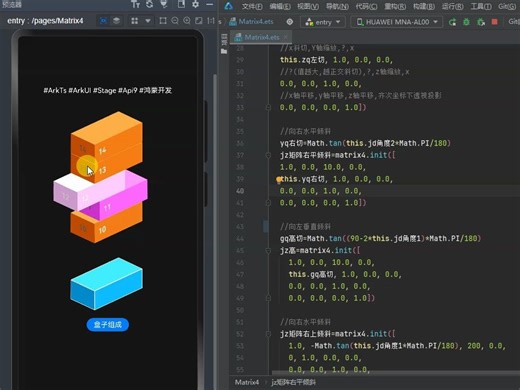Click code 'this.gq高切' on line 47
Image resolution: width=520 pixels, height=390 pixels.
[311, 274]
